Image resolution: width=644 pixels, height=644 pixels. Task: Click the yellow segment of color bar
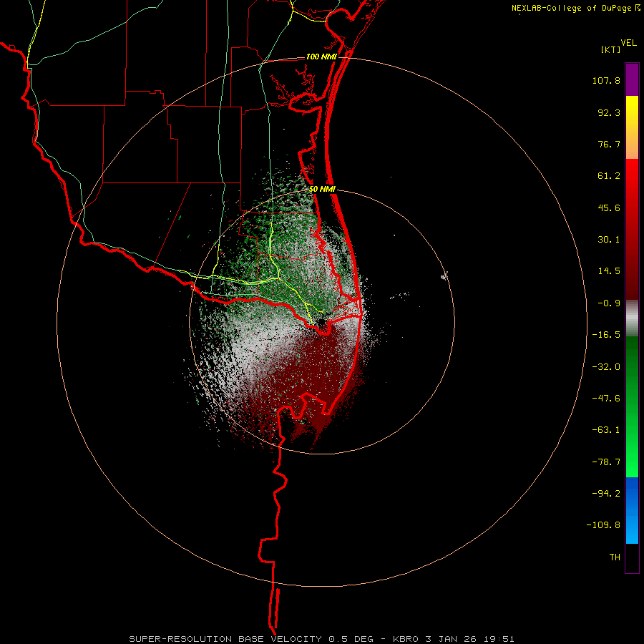pos(632,111)
